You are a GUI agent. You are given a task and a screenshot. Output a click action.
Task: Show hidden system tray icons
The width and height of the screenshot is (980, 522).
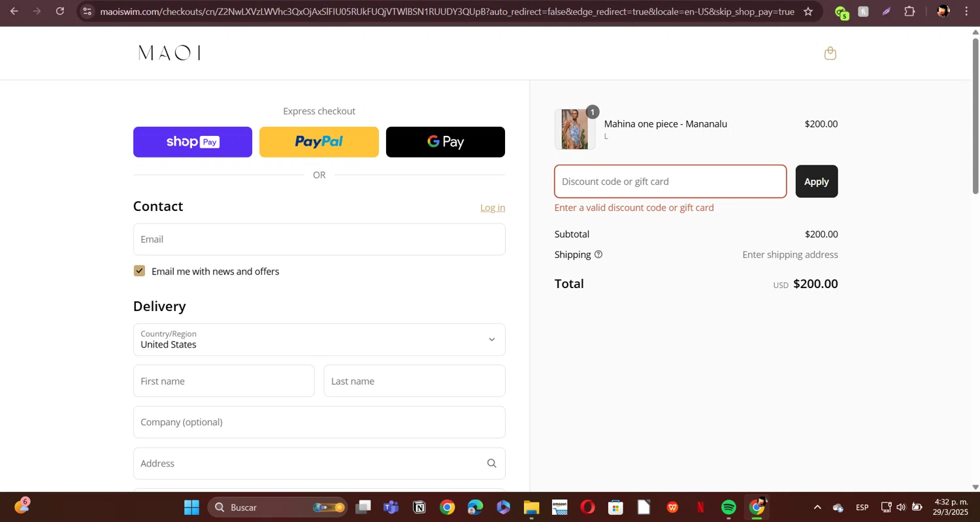point(817,507)
